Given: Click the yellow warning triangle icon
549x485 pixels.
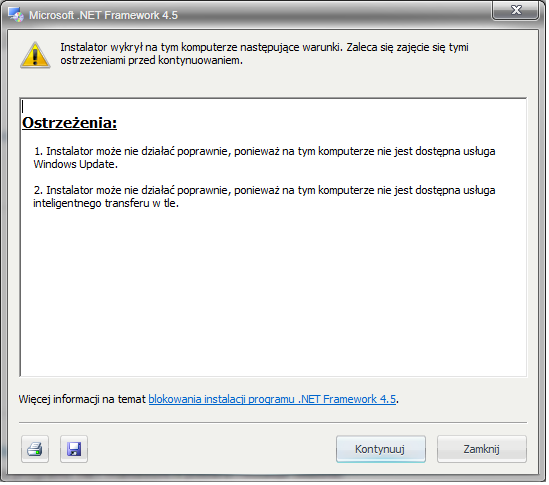Looking at the screenshot, I should 35,55.
